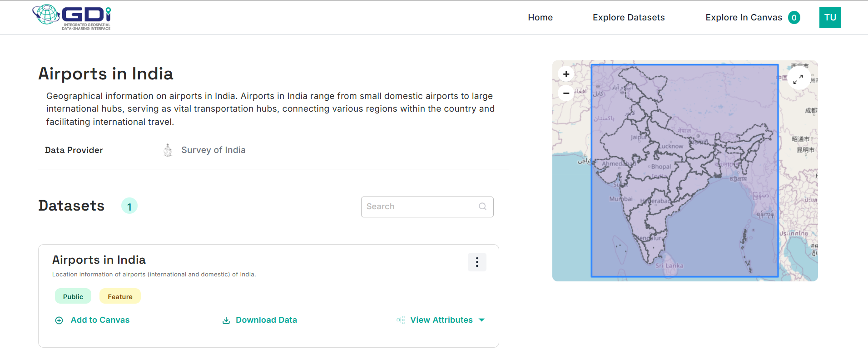This screenshot has width=868, height=364.
Task: Click the geographical information description paragraph
Action: tap(271, 109)
